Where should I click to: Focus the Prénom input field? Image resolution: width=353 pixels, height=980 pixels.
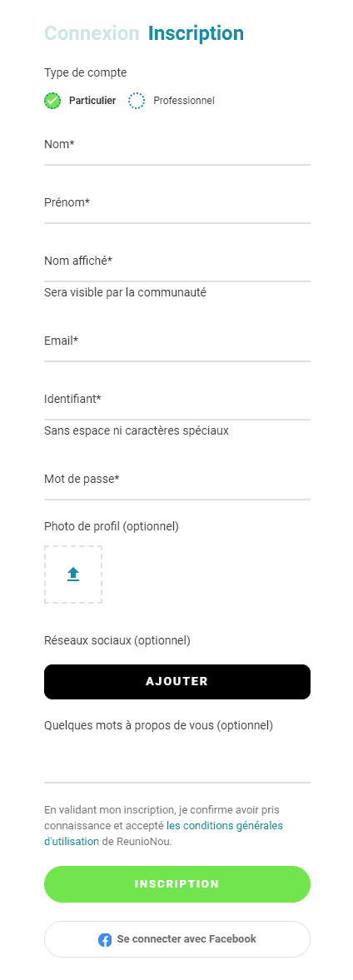[x=177, y=208]
